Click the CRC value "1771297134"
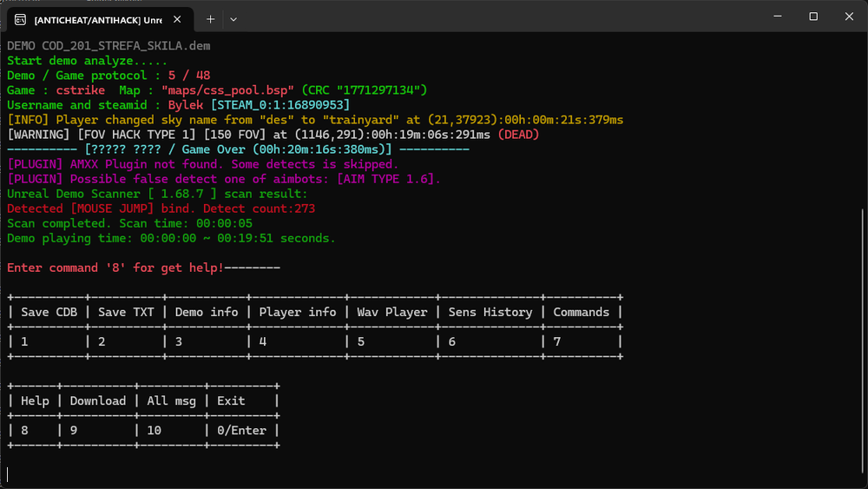The image size is (868, 489). (378, 90)
